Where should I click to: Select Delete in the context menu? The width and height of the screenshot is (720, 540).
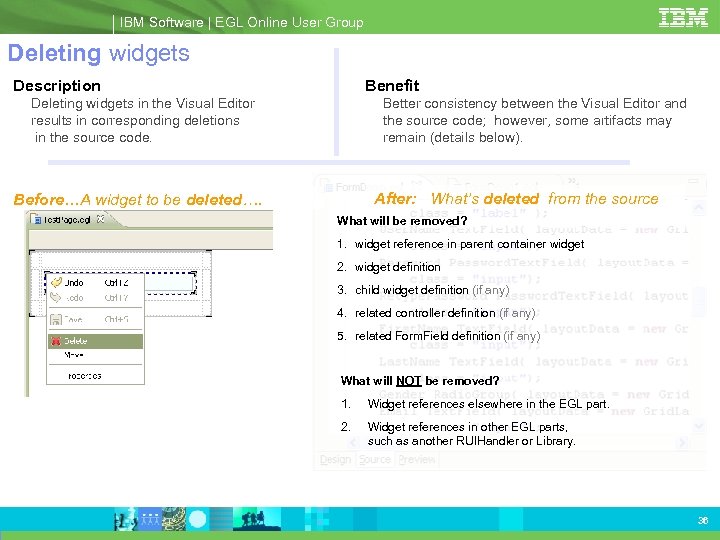point(96,341)
